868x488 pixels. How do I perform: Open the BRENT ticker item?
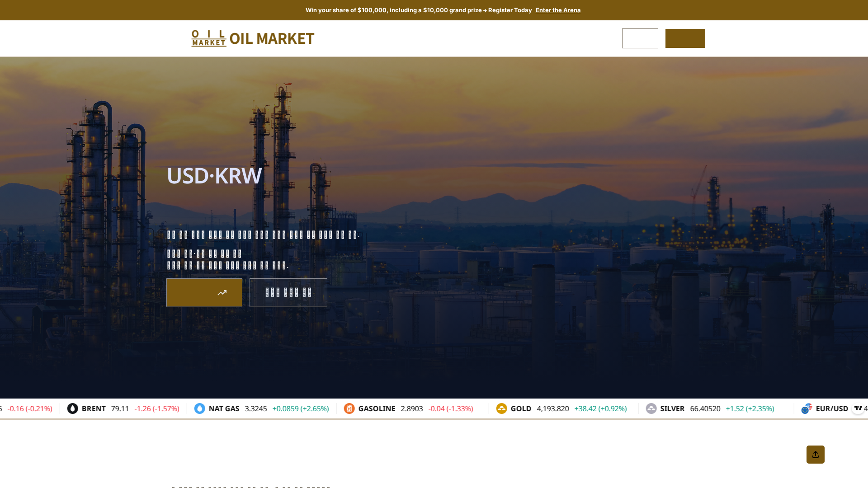coord(94,408)
